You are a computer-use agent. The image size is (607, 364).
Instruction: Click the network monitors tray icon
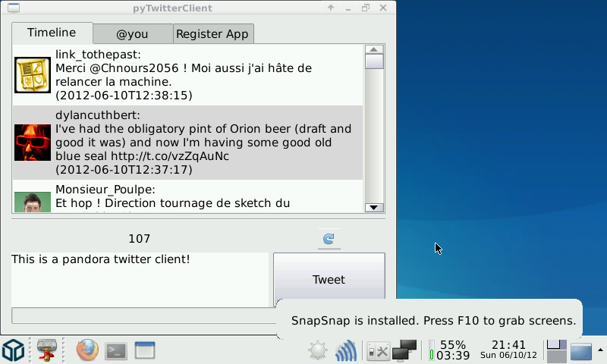point(404,350)
